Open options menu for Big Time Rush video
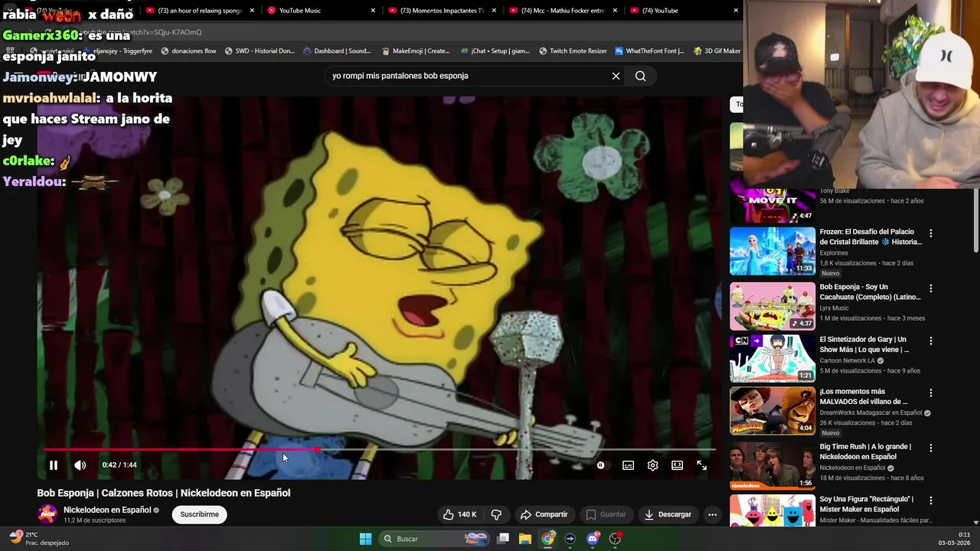Screen dimensions: 980x551 (931, 448)
